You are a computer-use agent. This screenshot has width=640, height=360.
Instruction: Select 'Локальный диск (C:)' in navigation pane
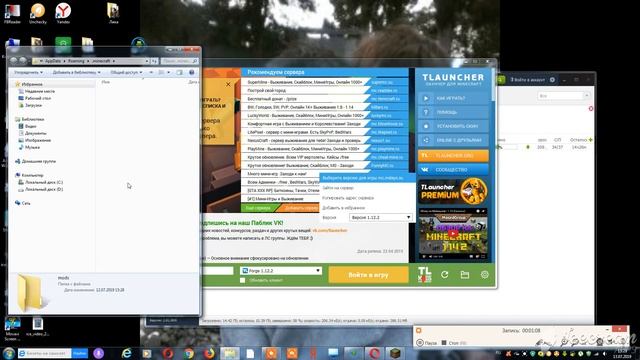point(44,182)
